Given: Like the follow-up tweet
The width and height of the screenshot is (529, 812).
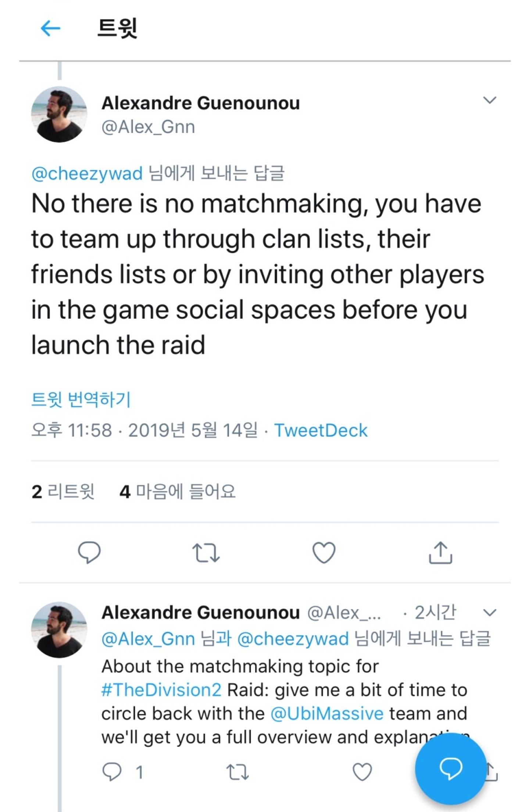Looking at the screenshot, I should (362, 772).
